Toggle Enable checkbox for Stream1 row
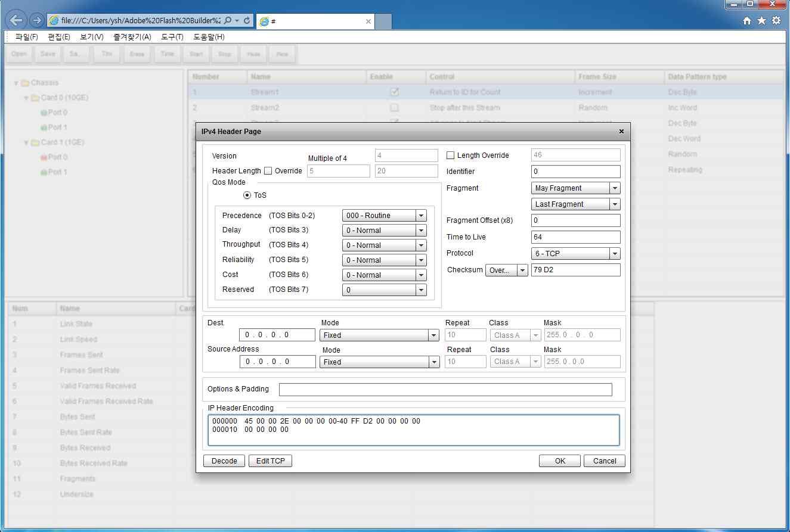790x532 pixels. click(x=394, y=92)
